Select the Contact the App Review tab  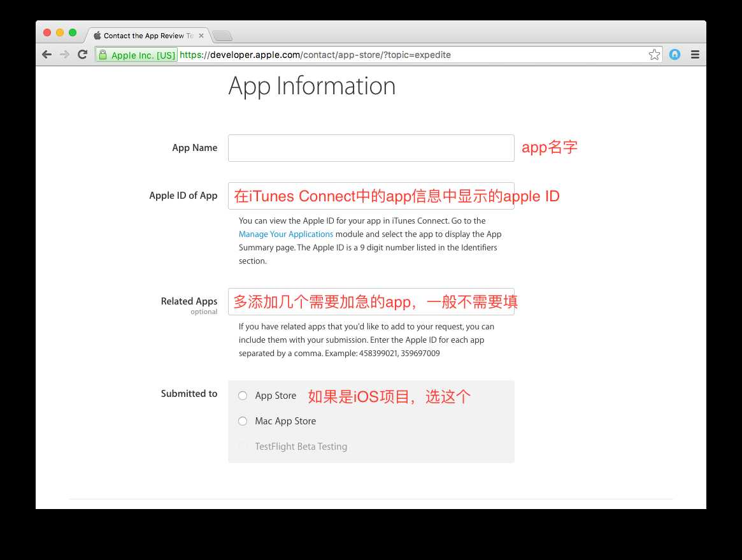tap(148, 36)
